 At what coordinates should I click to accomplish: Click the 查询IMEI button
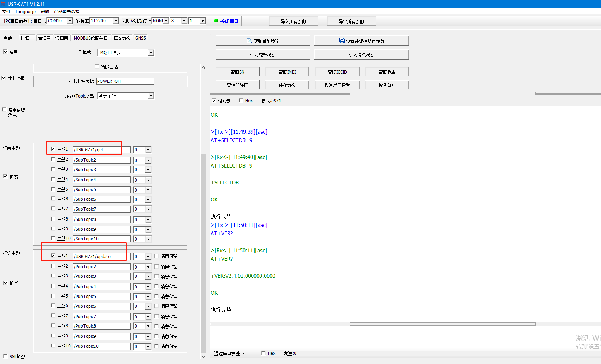pyautogui.click(x=287, y=72)
